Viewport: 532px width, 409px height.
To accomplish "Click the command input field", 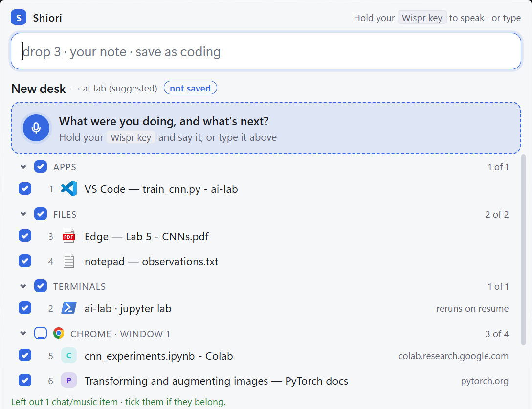I will [x=266, y=51].
